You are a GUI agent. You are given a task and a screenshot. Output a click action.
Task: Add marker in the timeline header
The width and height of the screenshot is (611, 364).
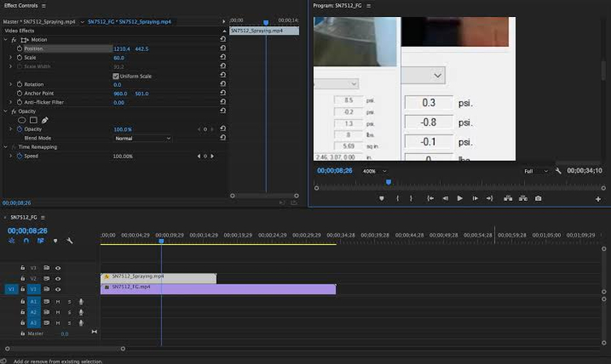pyautogui.click(x=55, y=241)
